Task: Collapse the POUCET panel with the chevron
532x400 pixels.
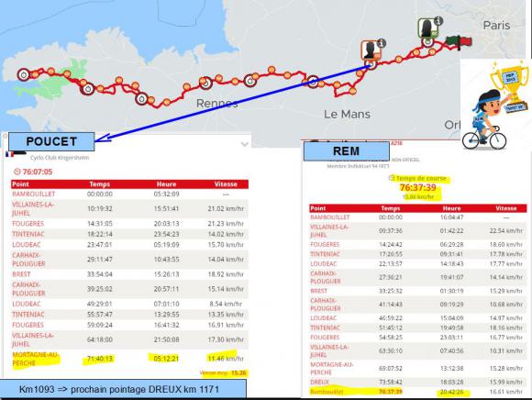Action: (245, 145)
